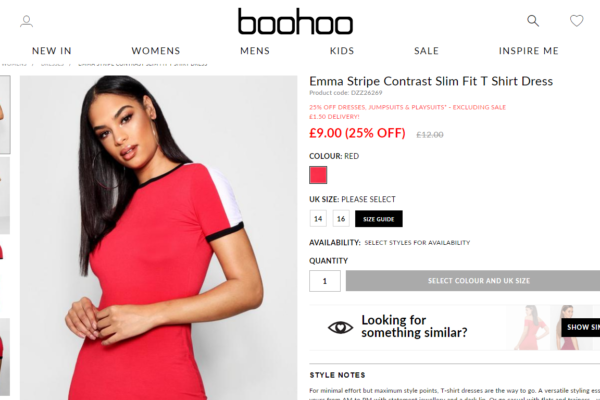
Task: Open the MENS menu
Action: (255, 51)
